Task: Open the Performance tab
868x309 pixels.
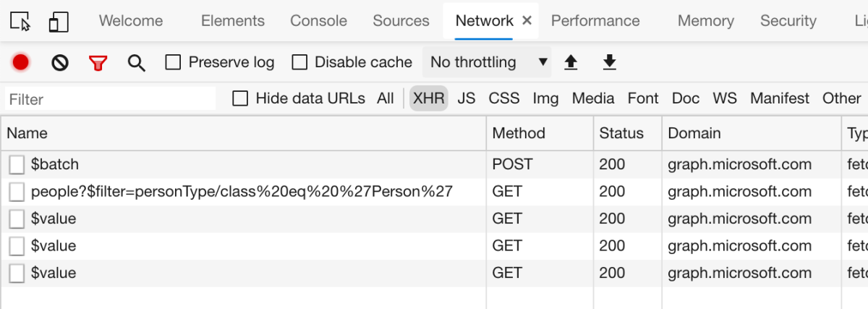Action: [595, 21]
